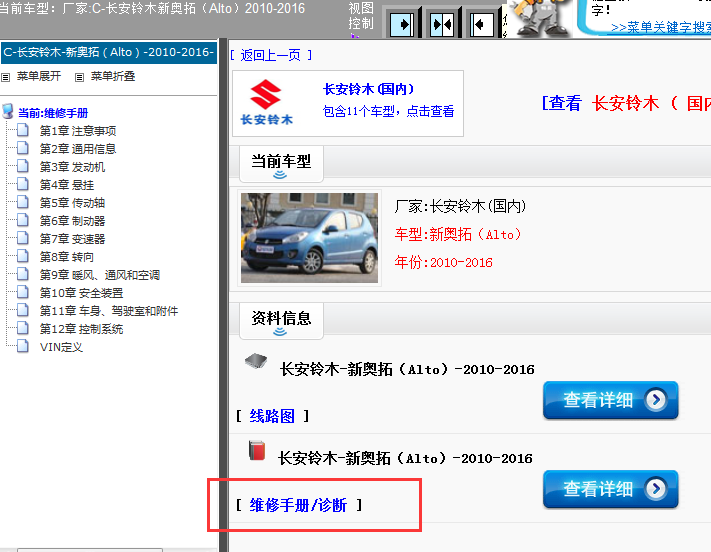
Task: Open the VIN定义 entry
Action: (61, 347)
